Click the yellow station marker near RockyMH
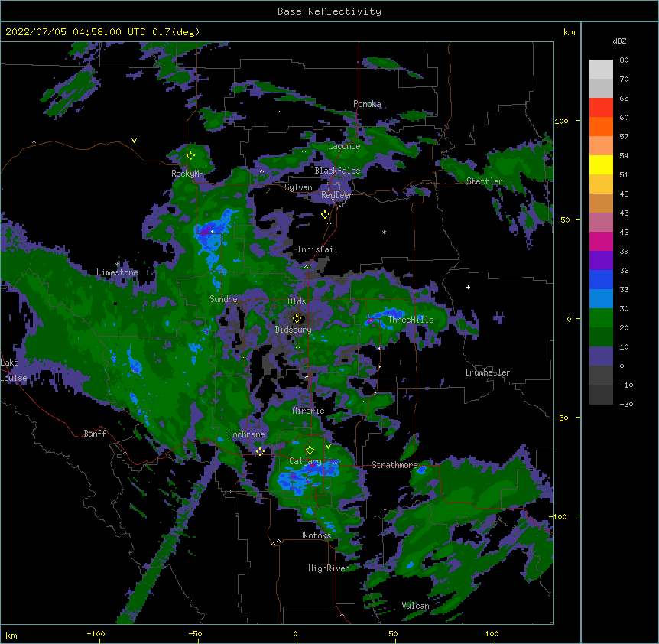This screenshot has height=644, width=659. 190,156
